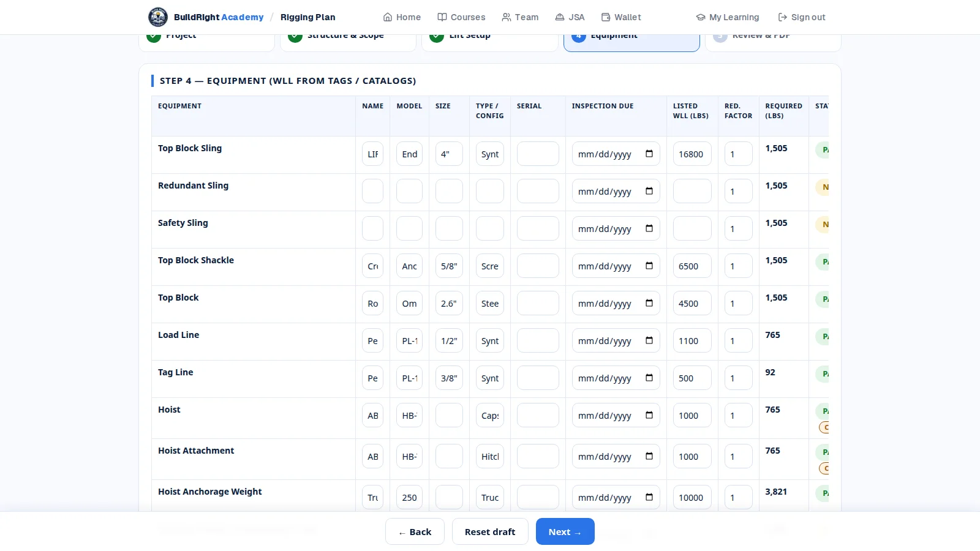
Task: Go Back to the previous step
Action: tap(415, 531)
